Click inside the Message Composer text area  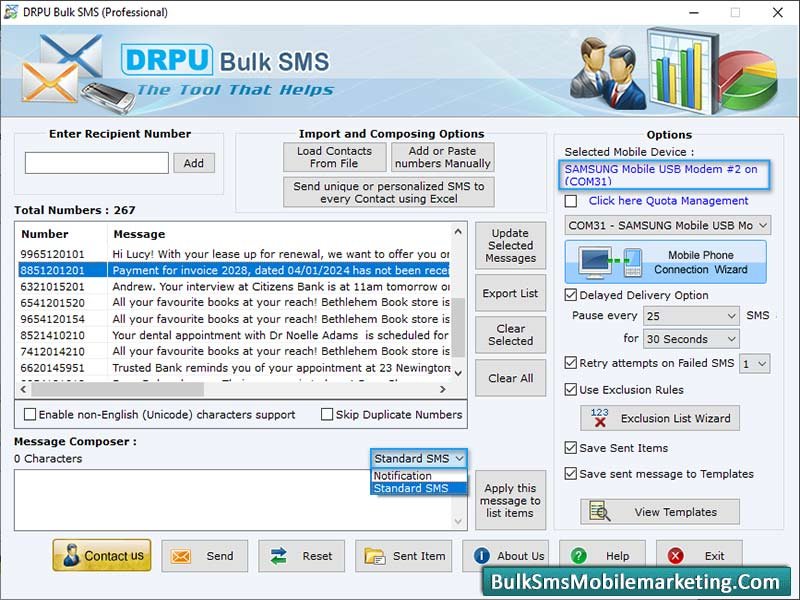234,500
